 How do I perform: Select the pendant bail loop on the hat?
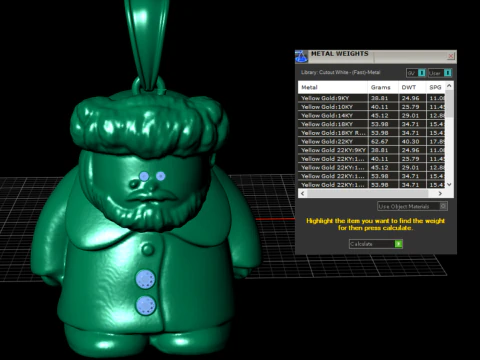149,86
